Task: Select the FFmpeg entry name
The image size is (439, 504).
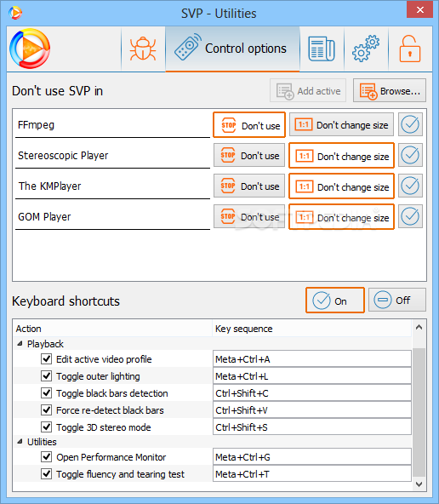Action: [112, 124]
